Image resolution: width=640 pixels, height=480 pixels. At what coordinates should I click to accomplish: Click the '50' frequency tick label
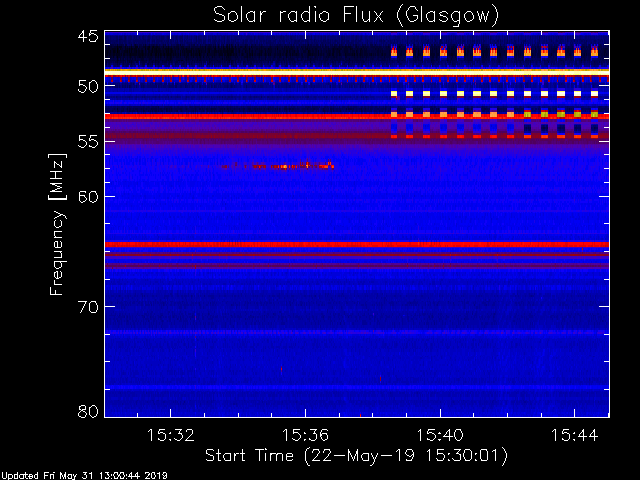coord(88,87)
